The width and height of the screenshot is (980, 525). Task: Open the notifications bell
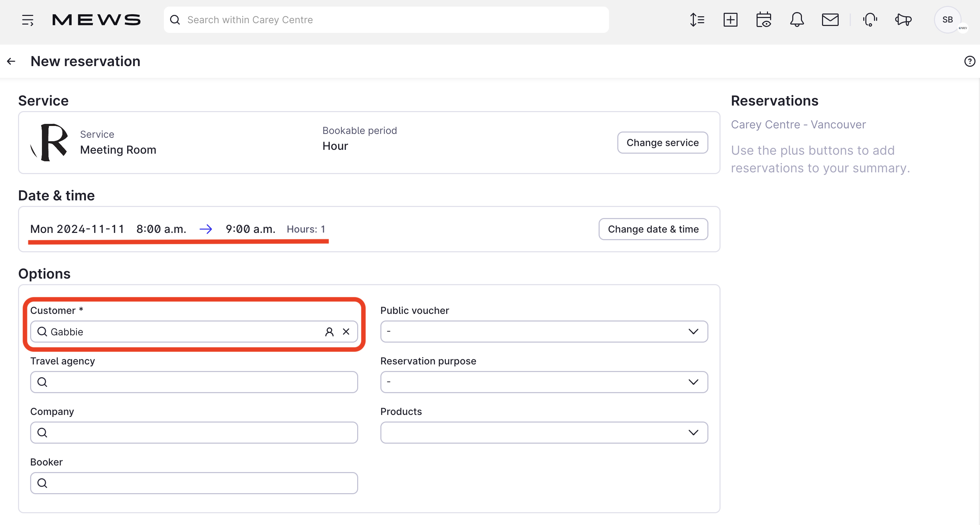[797, 20]
